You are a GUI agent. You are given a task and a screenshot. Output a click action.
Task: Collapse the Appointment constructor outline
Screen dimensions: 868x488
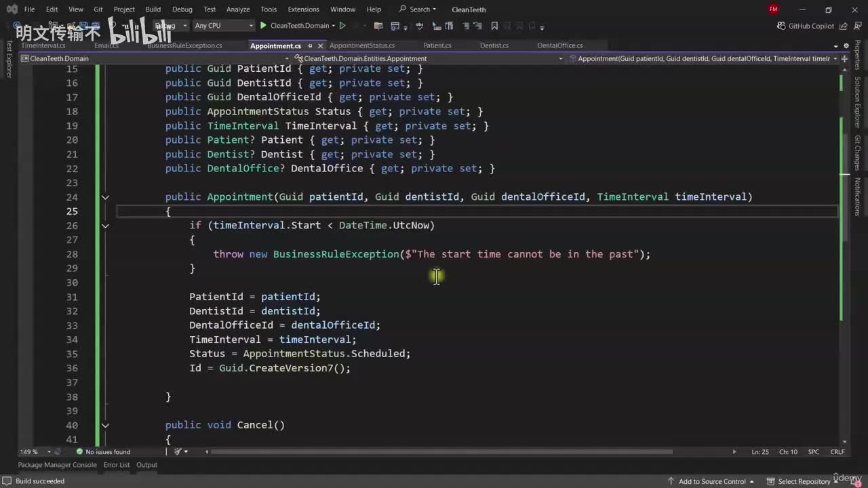pyautogui.click(x=105, y=197)
